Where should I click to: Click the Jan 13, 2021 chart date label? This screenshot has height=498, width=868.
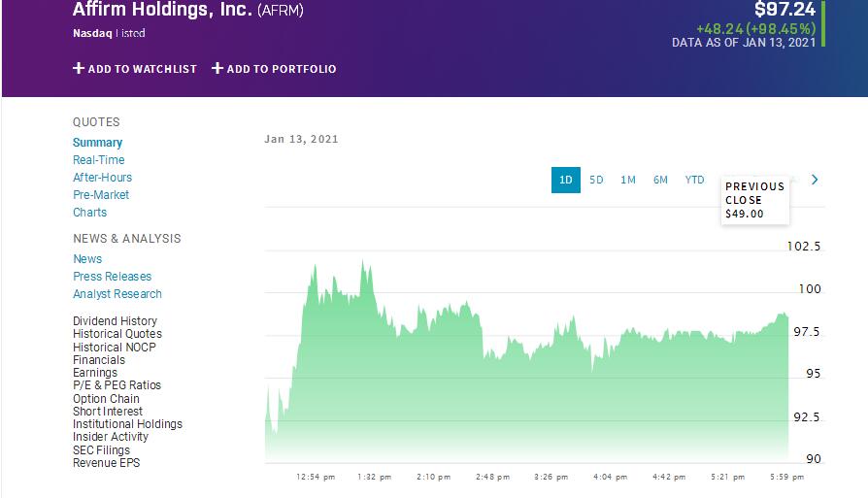tap(301, 139)
